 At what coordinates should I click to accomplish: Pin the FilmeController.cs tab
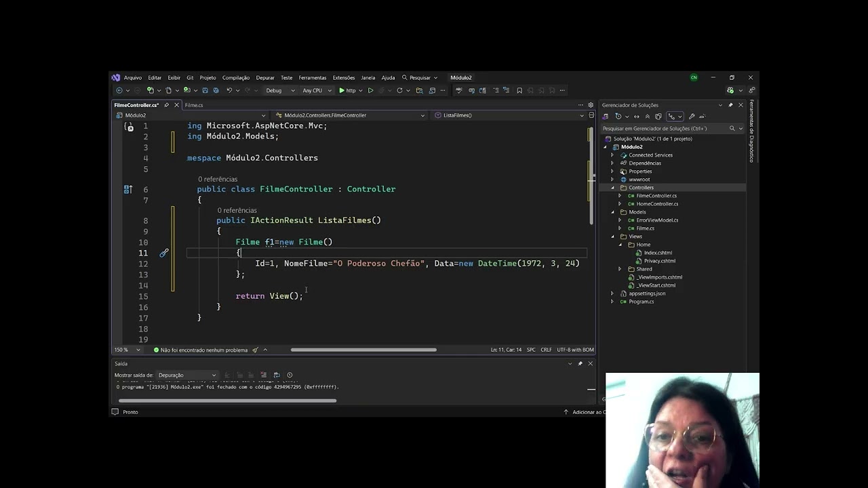pyautogui.click(x=167, y=105)
